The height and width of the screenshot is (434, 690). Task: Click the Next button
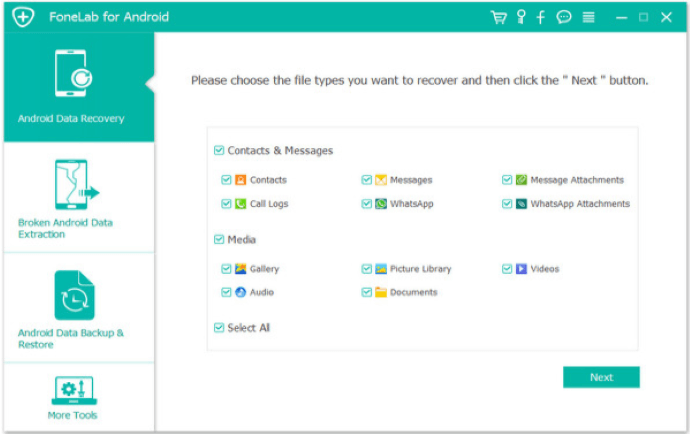coord(601,377)
